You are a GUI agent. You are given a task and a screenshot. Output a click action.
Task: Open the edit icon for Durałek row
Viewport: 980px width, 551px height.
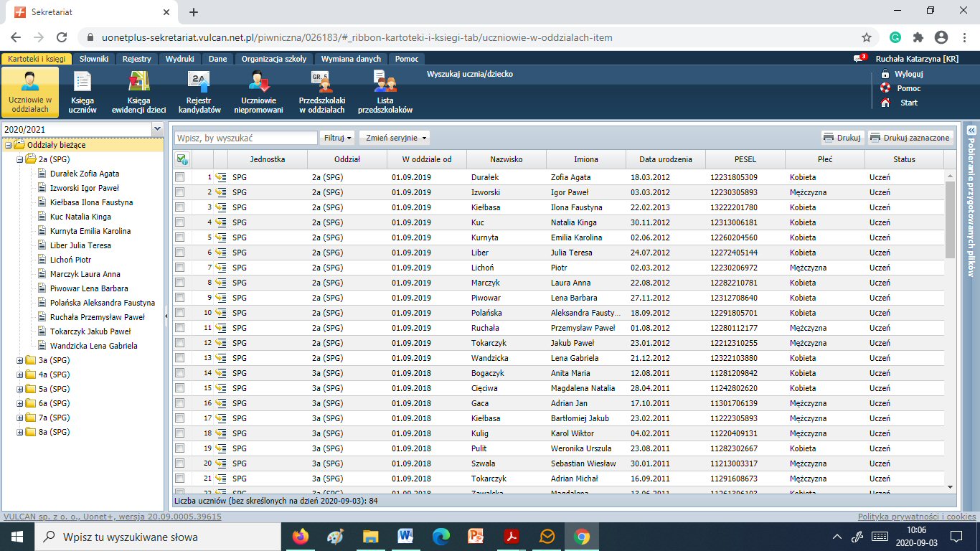coord(221,177)
